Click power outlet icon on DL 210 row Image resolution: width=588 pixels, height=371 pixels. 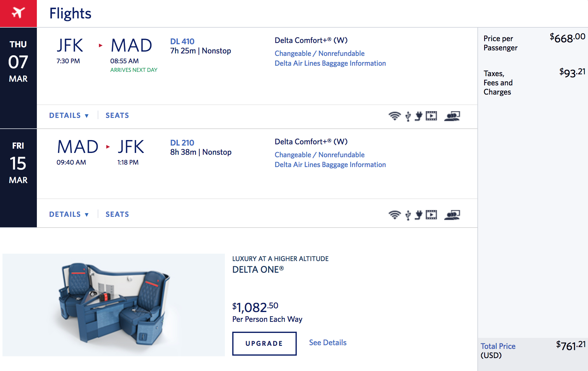tap(418, 215)
